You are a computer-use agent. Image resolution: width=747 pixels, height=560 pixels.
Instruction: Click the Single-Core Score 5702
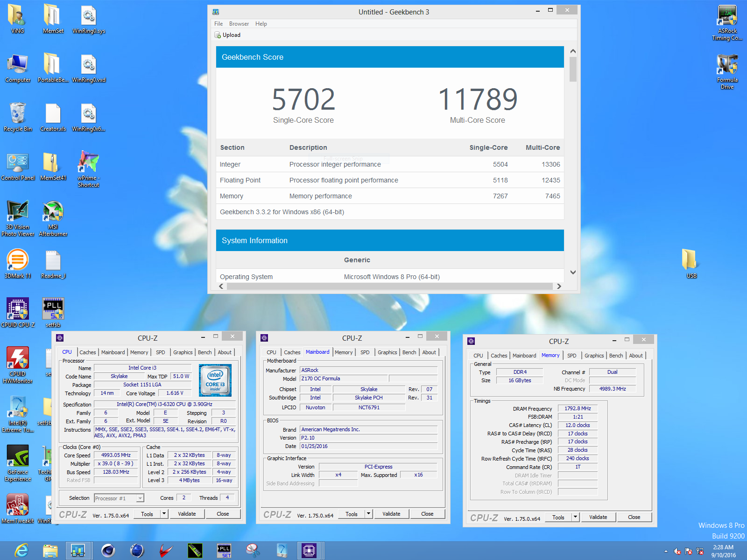click(x=303, y=99)
